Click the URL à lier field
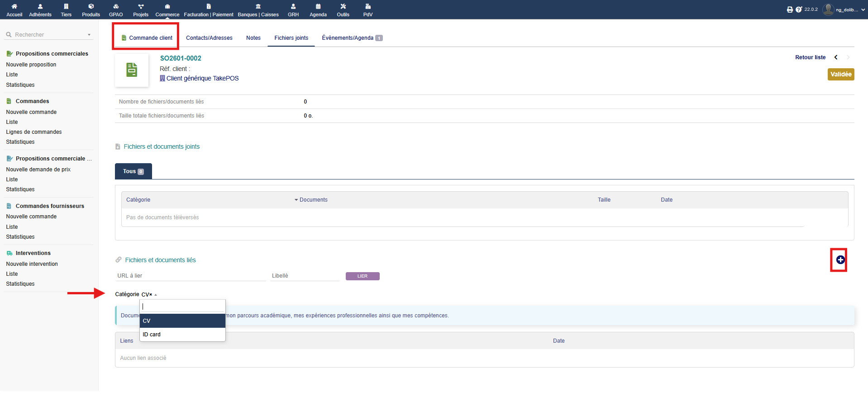 (x=190, y=276)
